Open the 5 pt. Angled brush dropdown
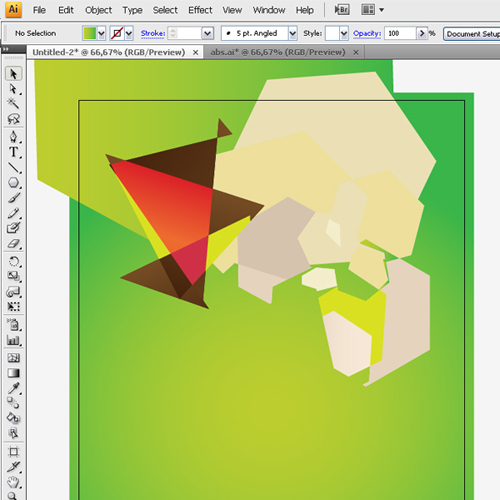Viewport: 500px width, 500px height. (293, 33)
